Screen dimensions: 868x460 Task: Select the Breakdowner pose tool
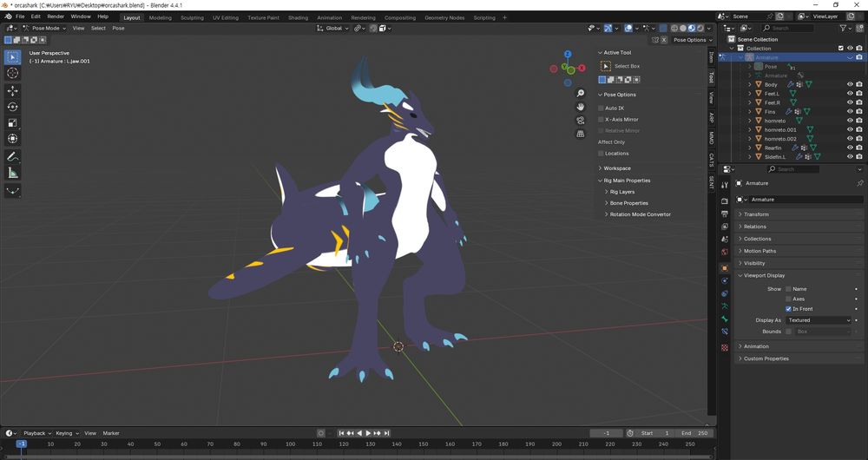[13, 191]
